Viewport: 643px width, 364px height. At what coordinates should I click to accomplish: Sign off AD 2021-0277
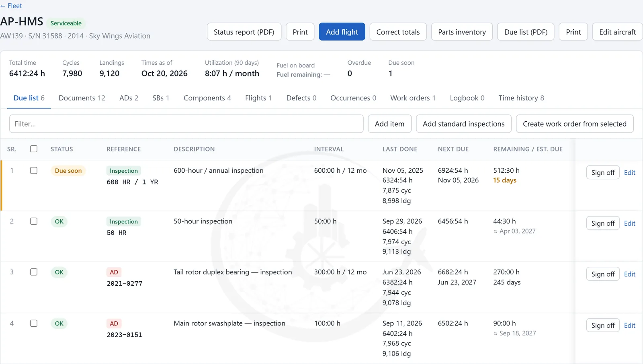(603, 274)
